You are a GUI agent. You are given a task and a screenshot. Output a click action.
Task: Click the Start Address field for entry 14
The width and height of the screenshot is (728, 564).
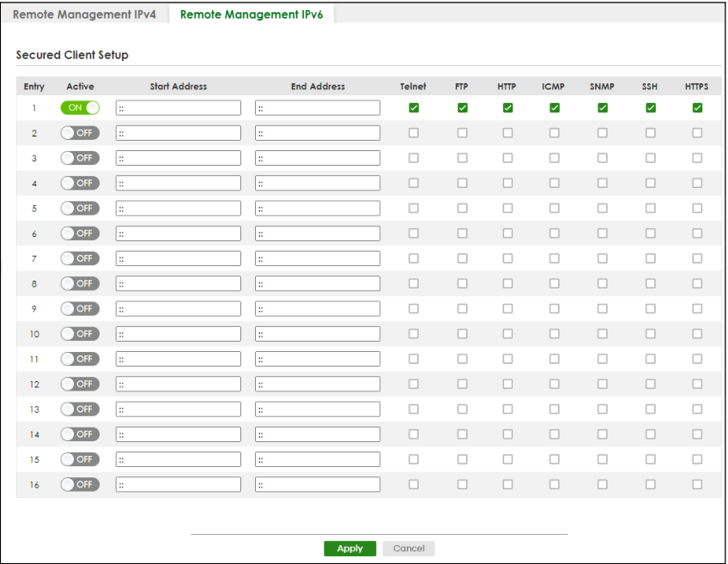pos(179,434)
